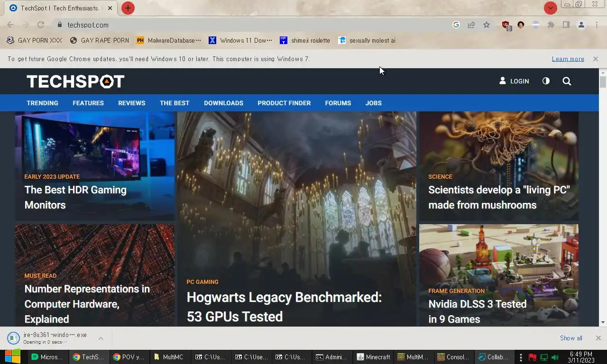The height and width of the screenshot is (364, 607).
Task: Close the TechSpot tab
Action: pos(110,8)
